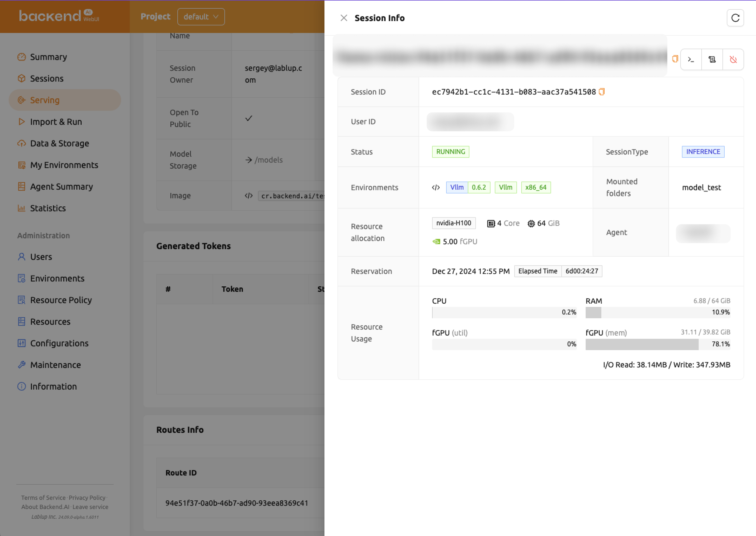The height and width of the screenshot is (536, 756).
Task: Copy the session name with the orange copy icon
Action: point(675,59)
